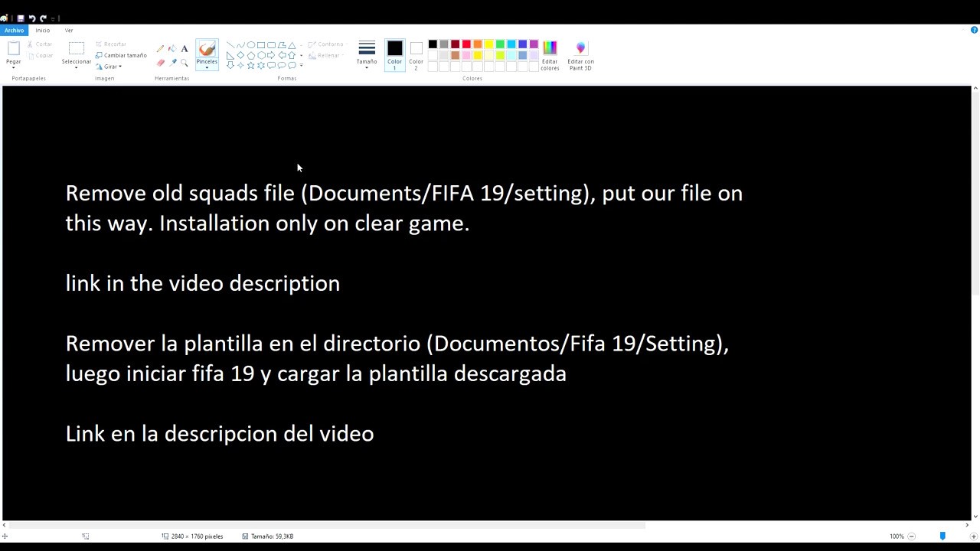This screenshot has width=980, height=551.
Task: Pick the red color swatch
Action: pos(466,44)
